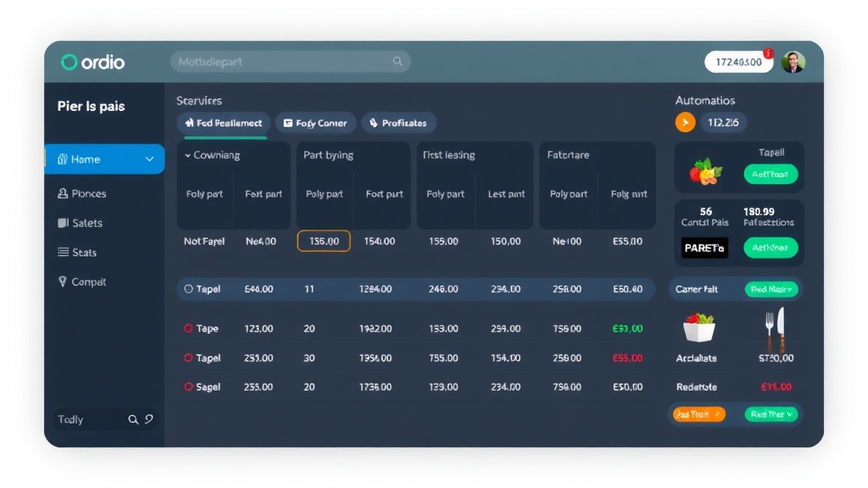Screen dimensions: 868x488
Task: Click the orange play icon under Automatios
Action: pyautogui.click(x=685, y=123)
